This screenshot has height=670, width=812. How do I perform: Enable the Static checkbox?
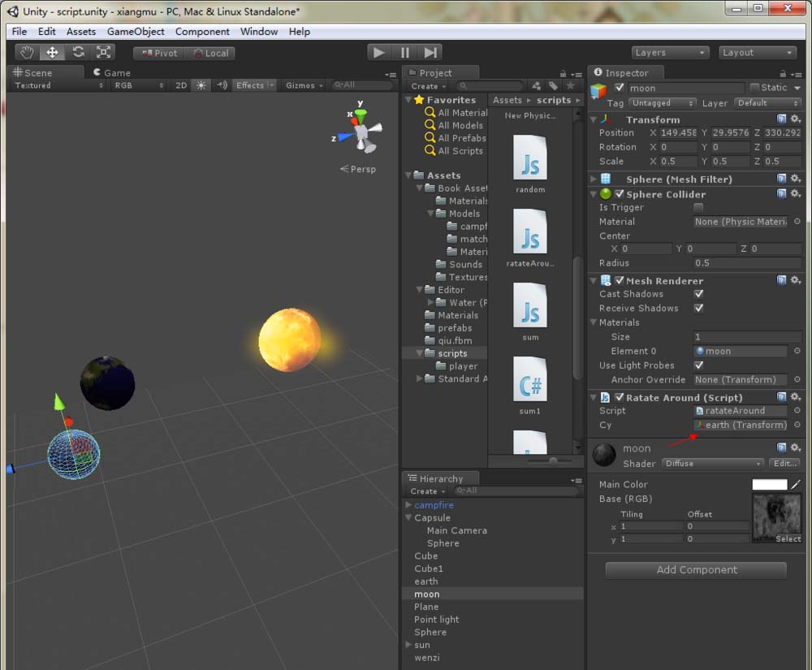pyautogui.click(x=754, y=88)
